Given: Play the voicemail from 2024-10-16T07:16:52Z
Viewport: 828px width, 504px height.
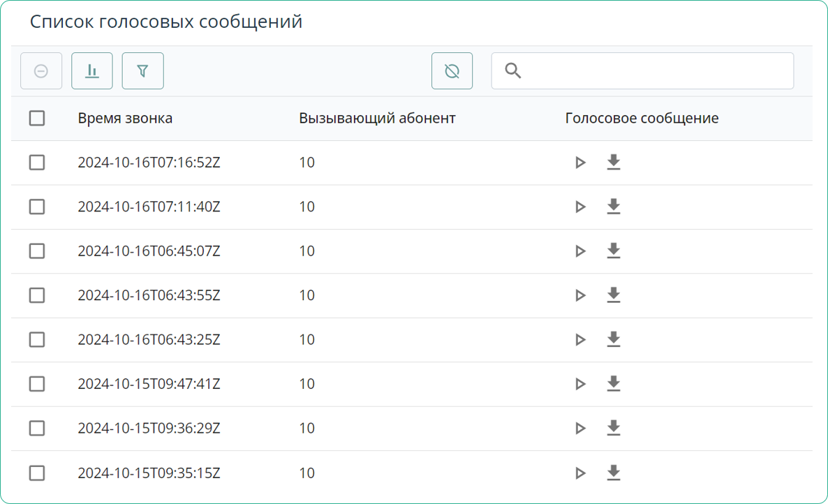Looking at the screenshot, I should 580,162.
